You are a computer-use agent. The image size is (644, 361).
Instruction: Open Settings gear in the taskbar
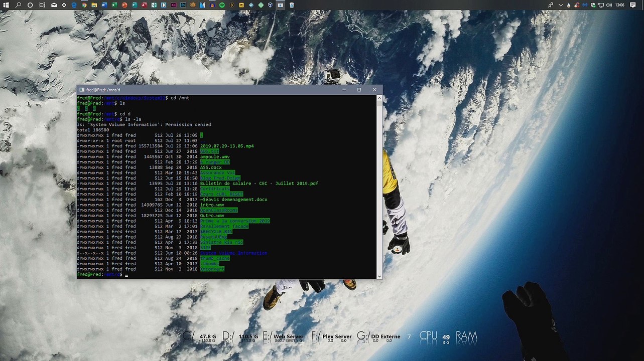64,5
